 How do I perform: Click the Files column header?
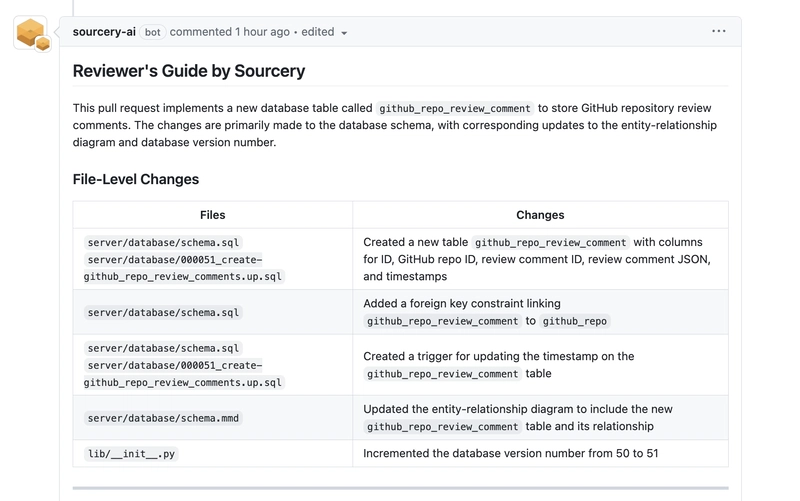[x=212, y=215]
